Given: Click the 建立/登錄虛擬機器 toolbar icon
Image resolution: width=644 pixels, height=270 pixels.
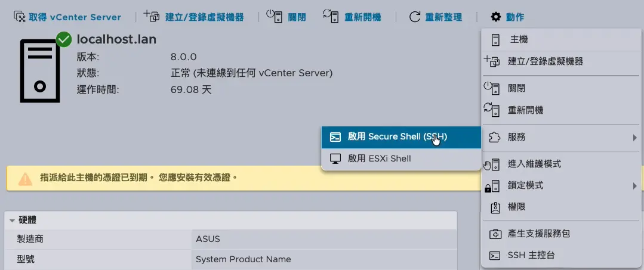Looking at the screenshot, I should pyautogui.click(x=152, y=16).
